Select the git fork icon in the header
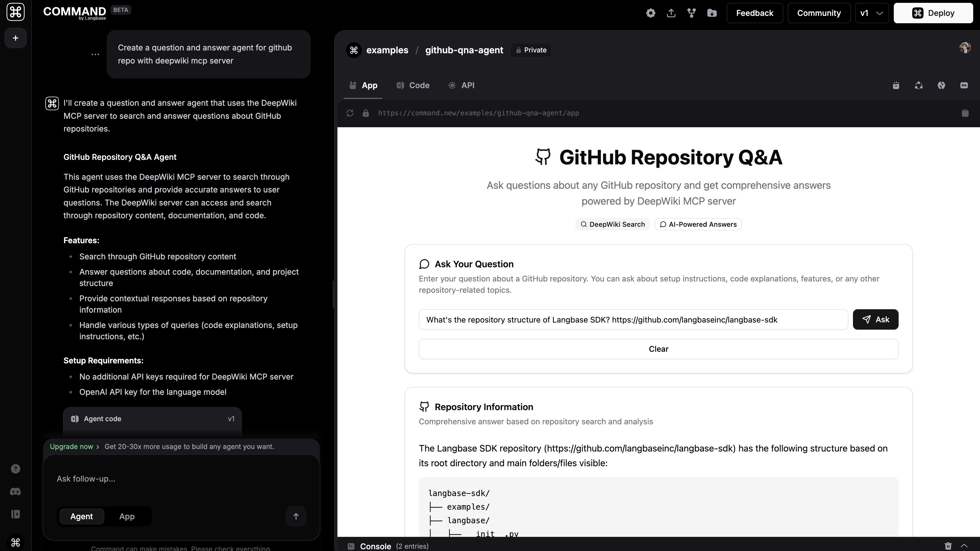Image resolution: width=980 pixels, height=551 pixels. 691,13
